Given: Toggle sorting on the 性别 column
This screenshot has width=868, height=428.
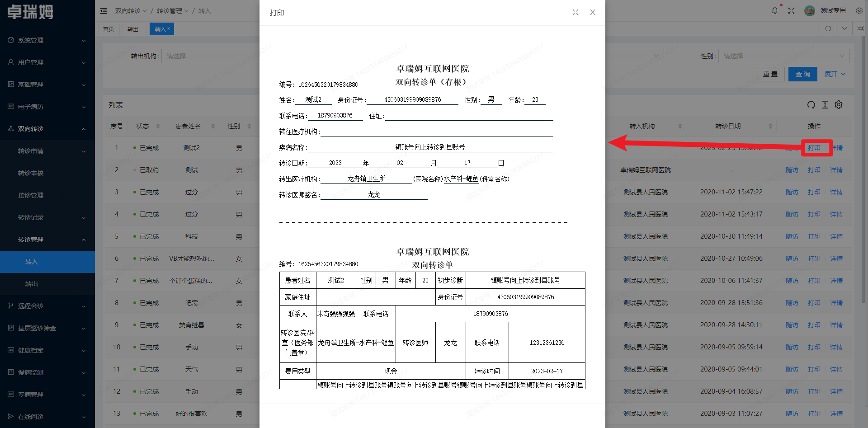Looking at the screenshot, I should [248, 126].
